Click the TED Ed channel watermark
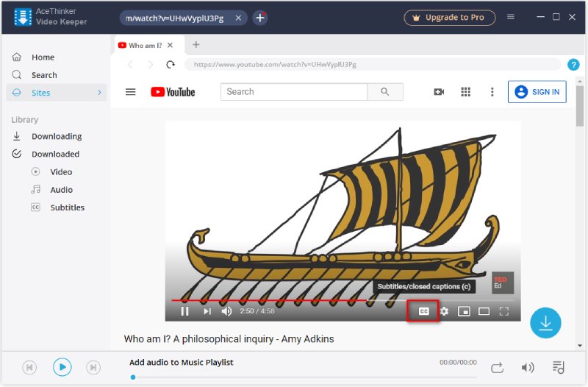Viewport: 588px width, 387px height. pyautogui.click(x=503, y=283)
